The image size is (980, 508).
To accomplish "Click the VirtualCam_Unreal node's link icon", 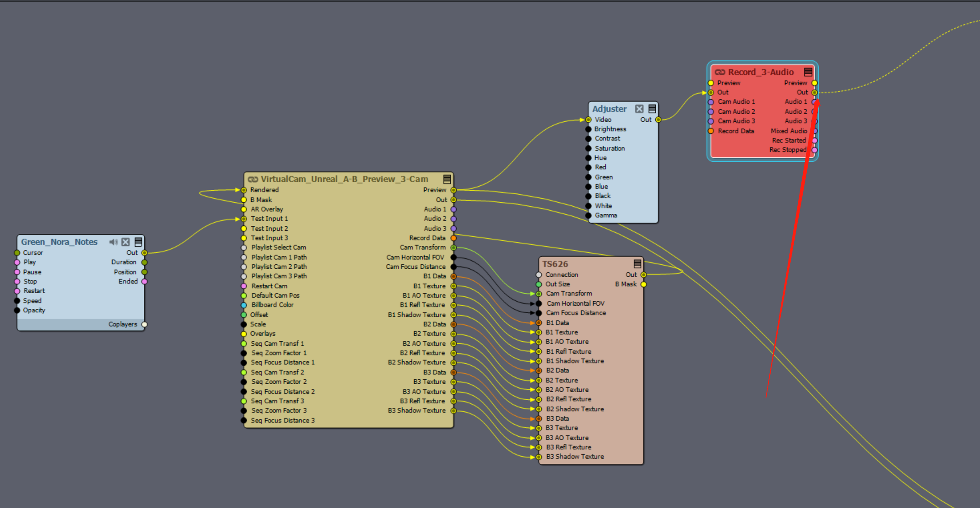I will [253, 179].
